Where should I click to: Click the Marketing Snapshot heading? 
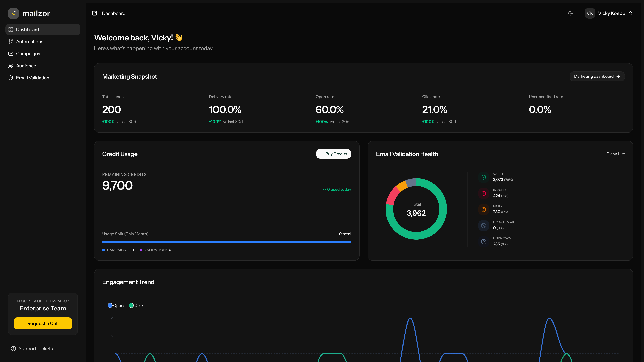[x=129, y=76]
